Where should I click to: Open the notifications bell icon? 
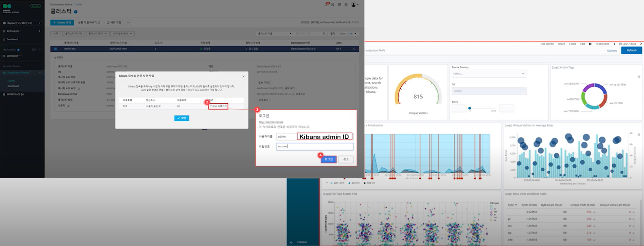[x=327, y=4]
